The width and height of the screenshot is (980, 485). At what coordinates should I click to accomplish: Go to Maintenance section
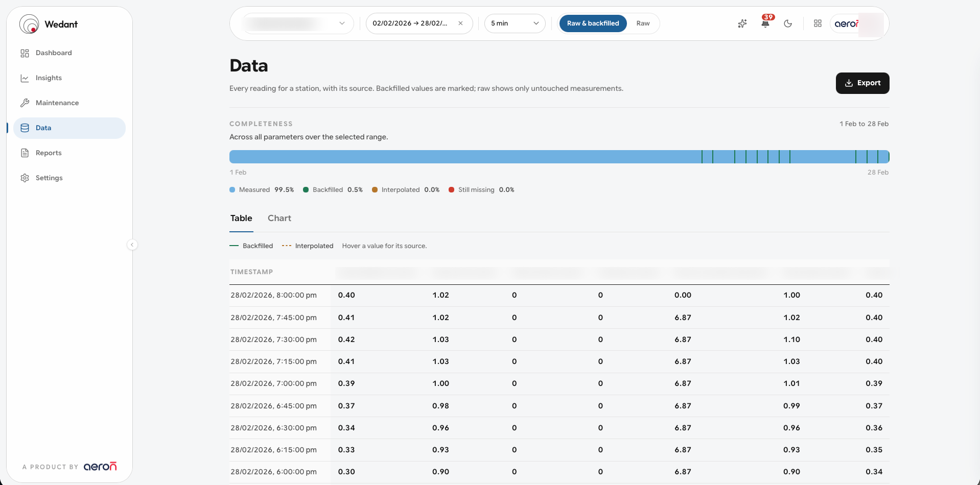(69, 103)
